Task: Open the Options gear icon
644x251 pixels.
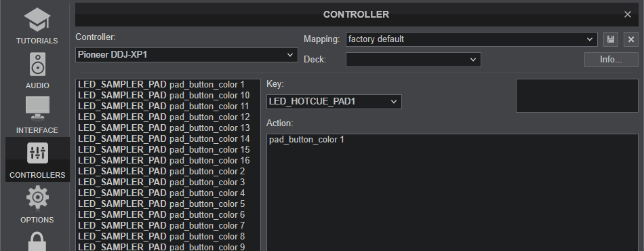Action: [37, 197]
